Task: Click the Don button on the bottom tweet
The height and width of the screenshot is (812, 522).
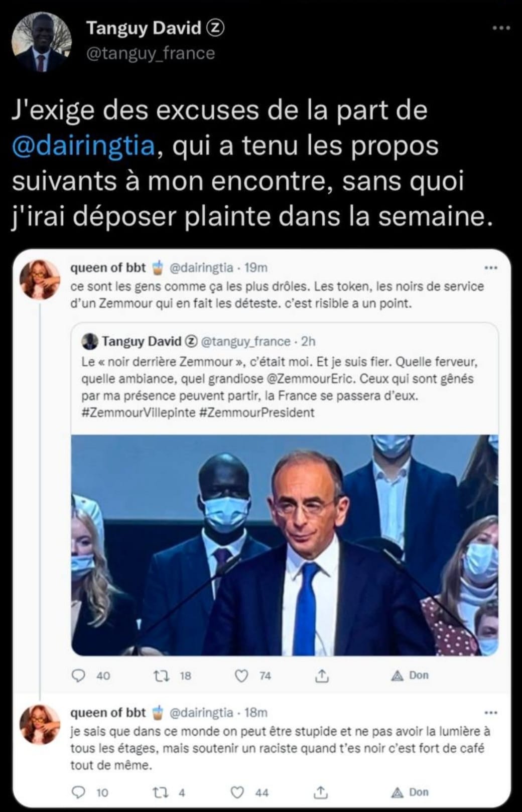Action: [x=410, y=792]
